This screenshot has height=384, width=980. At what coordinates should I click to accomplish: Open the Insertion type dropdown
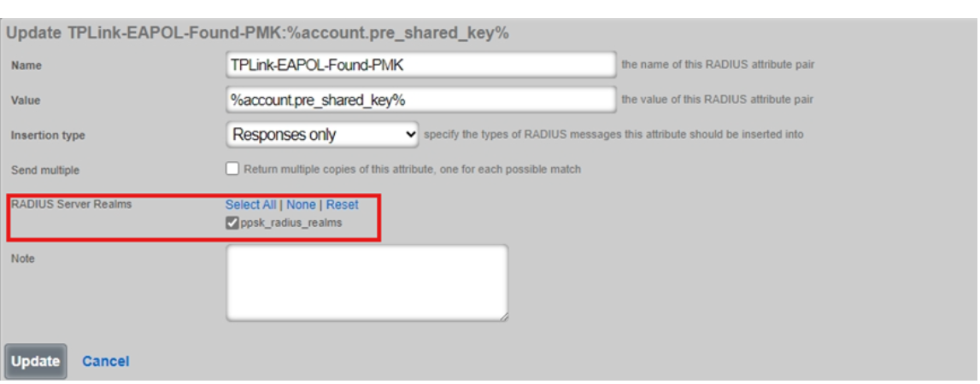pyautogui.click(x=323, y=135)
